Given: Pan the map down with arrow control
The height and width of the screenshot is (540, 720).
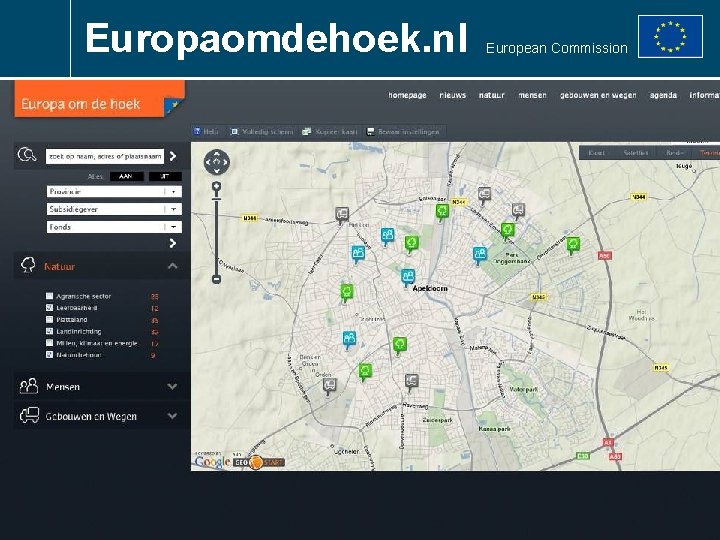Looking at the screenshot, I should pyautogui.click(x=217, y=171).
